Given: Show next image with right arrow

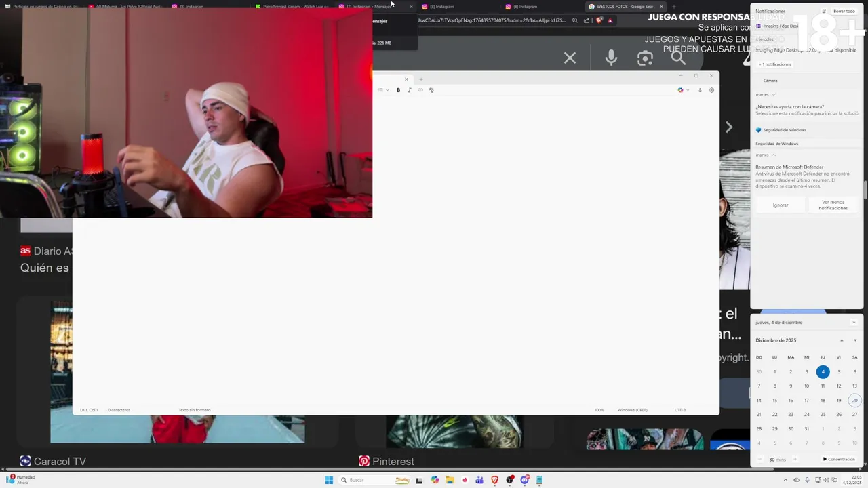Looking at the screenshot, I should point(729,127).
